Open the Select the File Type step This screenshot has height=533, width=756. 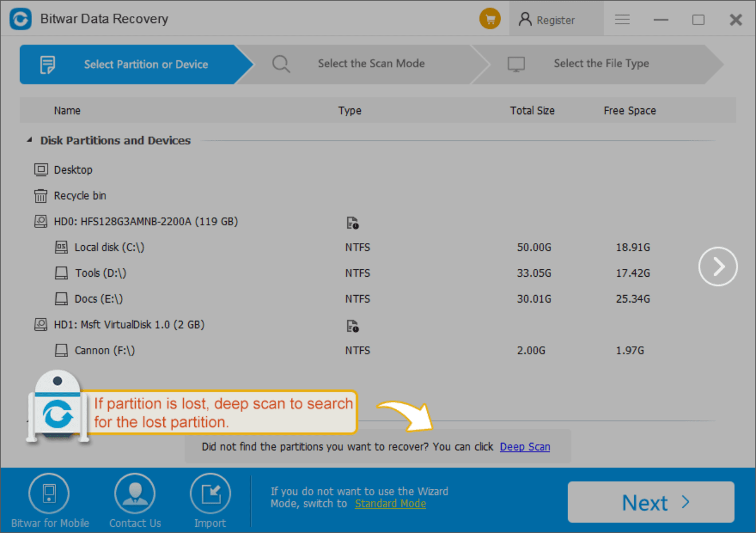601,64
